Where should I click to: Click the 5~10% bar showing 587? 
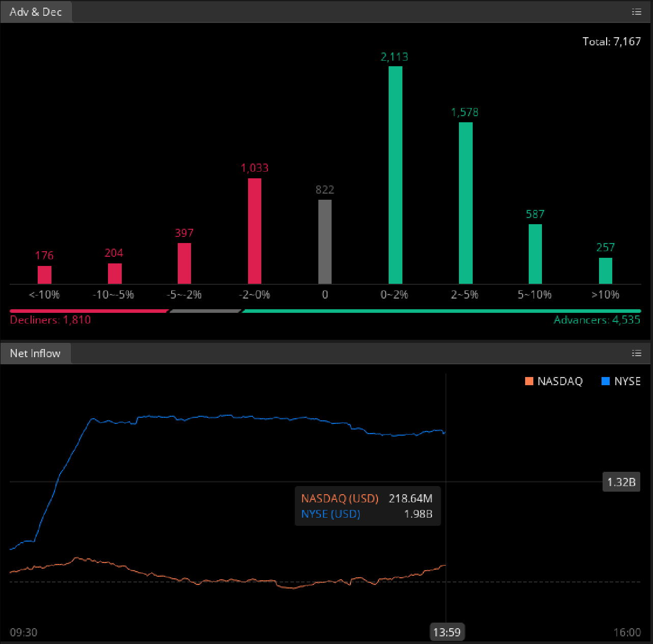[x=535, y=254]
